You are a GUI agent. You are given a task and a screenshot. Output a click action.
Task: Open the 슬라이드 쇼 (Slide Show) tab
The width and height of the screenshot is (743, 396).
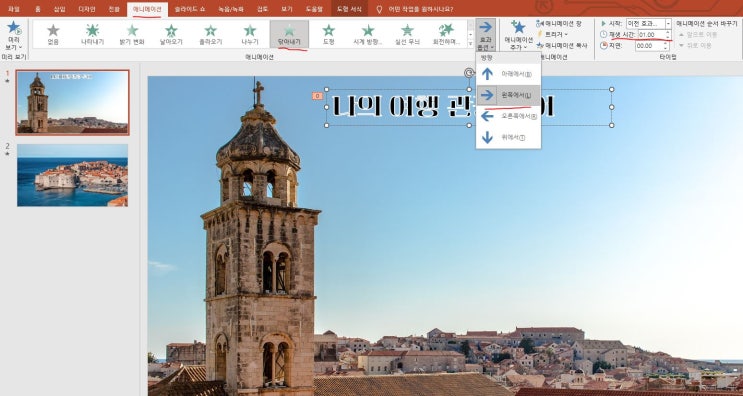[190, 9]
